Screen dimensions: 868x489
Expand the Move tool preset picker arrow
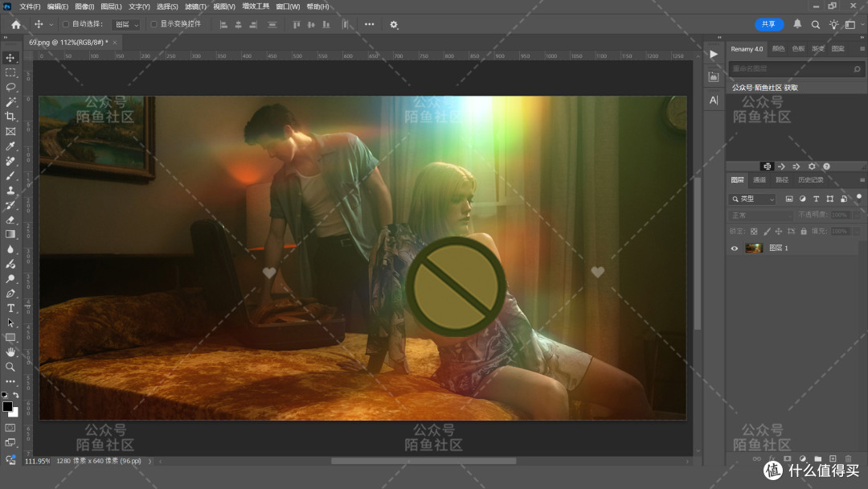51,24
